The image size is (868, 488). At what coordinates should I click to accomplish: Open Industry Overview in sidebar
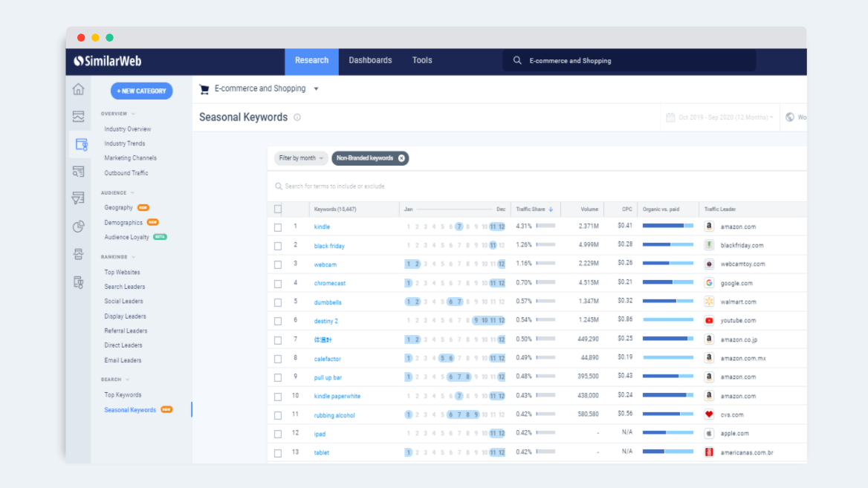pos(128,129)
